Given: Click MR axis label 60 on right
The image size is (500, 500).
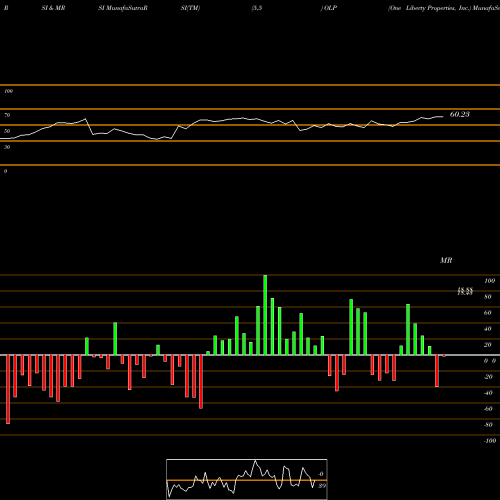Looking at the screenshot, I should click(488, 313).
